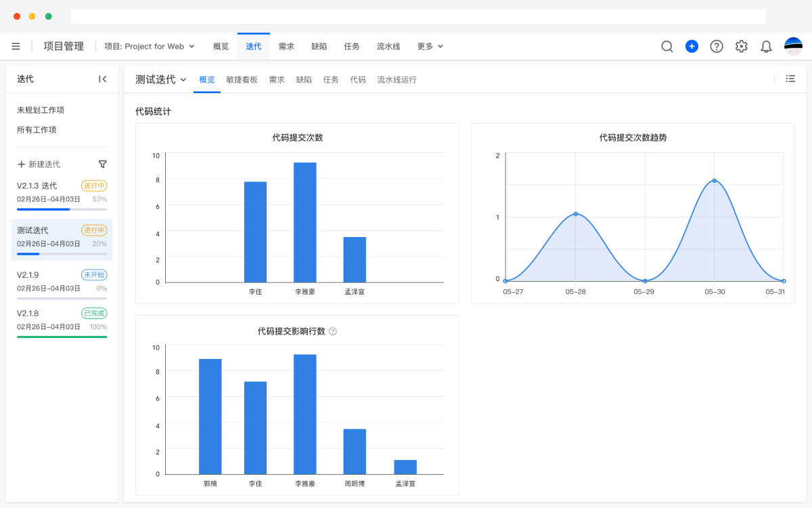The image size is (812, 508).
Task: Click 新建迭代 to create iteration
Action: [39, 164]
